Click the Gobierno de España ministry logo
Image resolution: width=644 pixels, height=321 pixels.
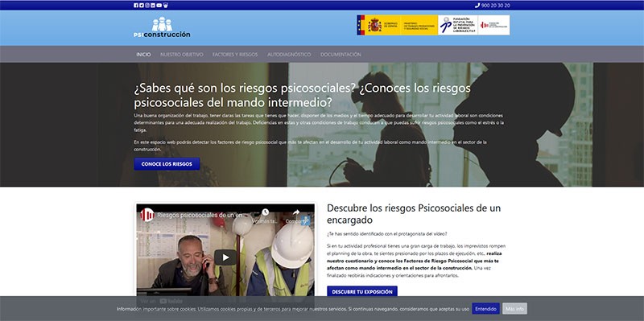coord(397,25)
